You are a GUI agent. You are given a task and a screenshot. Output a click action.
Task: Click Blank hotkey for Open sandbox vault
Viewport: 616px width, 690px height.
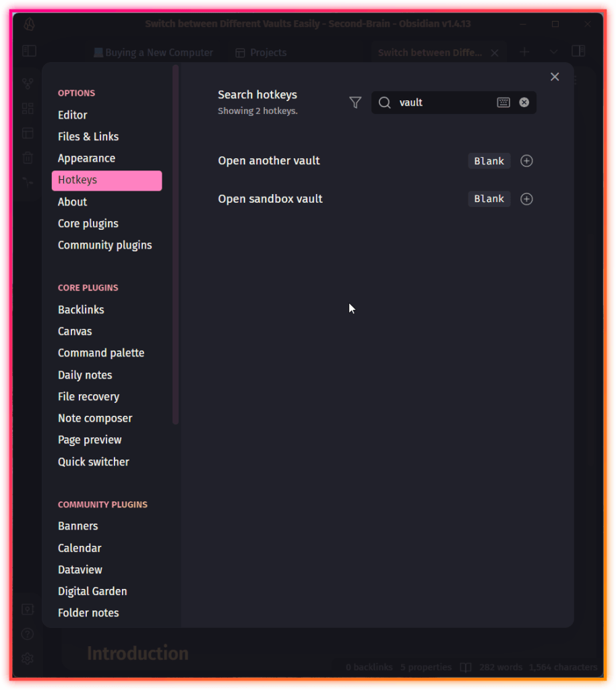489,199
